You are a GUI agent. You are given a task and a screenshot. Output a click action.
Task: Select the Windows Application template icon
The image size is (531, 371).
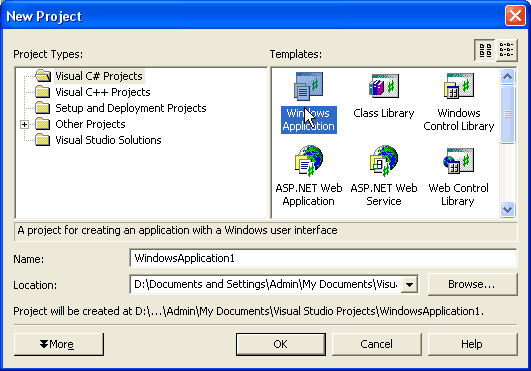point(308,86)
